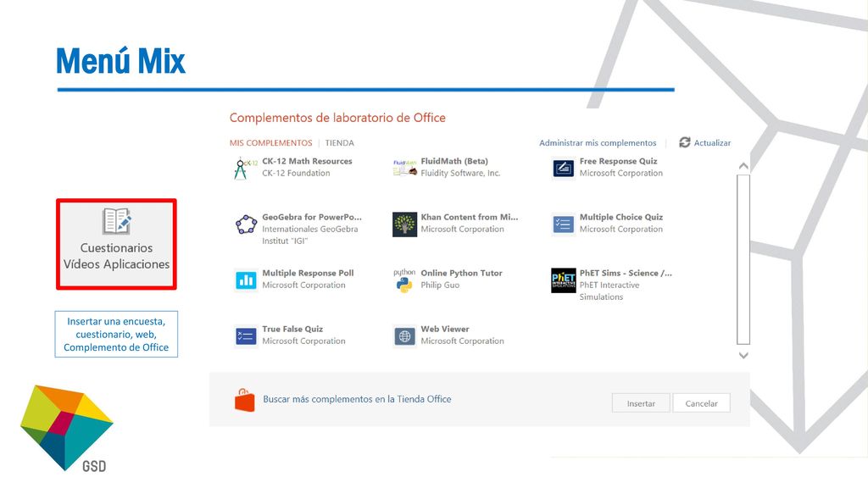
Task: Select the FluidMath (Beta) title
Action: click(454, 161)
